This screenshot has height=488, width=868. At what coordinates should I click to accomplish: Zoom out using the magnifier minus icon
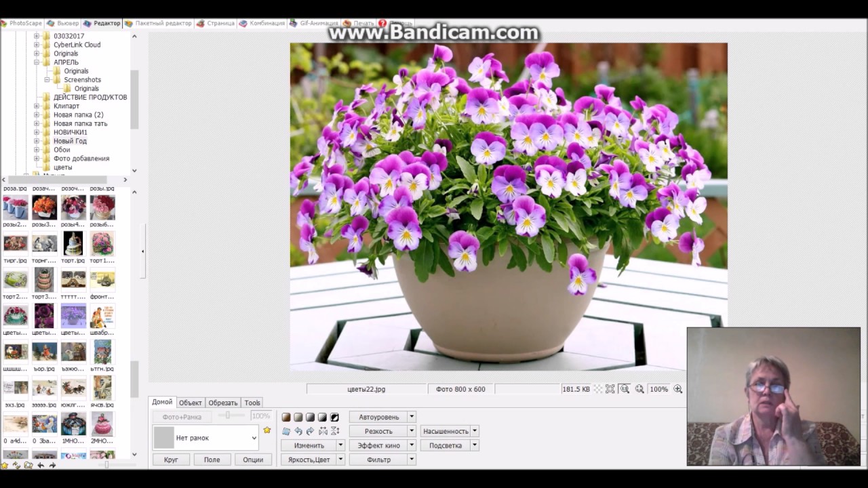[x=639, y=389]
